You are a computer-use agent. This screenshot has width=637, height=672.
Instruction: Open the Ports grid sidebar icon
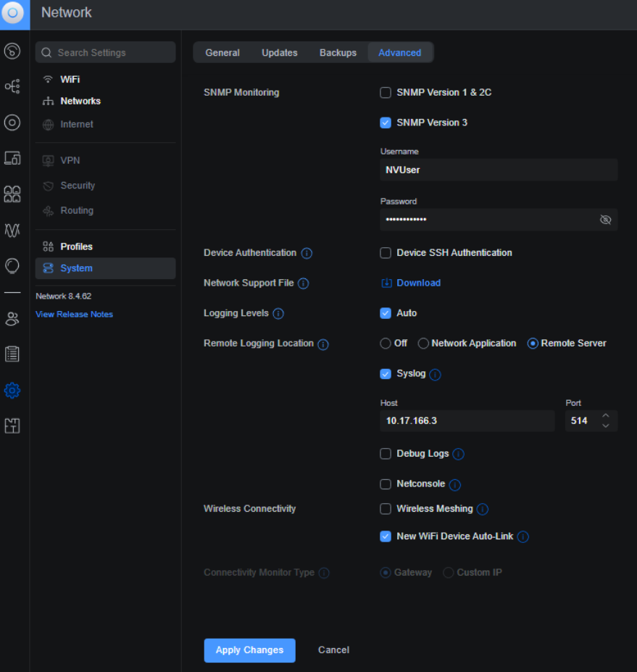coord(12,194)
